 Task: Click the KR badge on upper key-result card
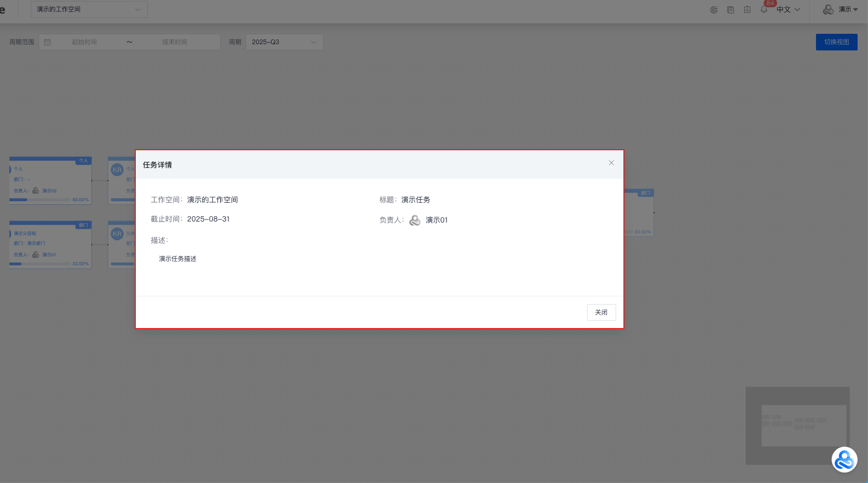(117, 170)
